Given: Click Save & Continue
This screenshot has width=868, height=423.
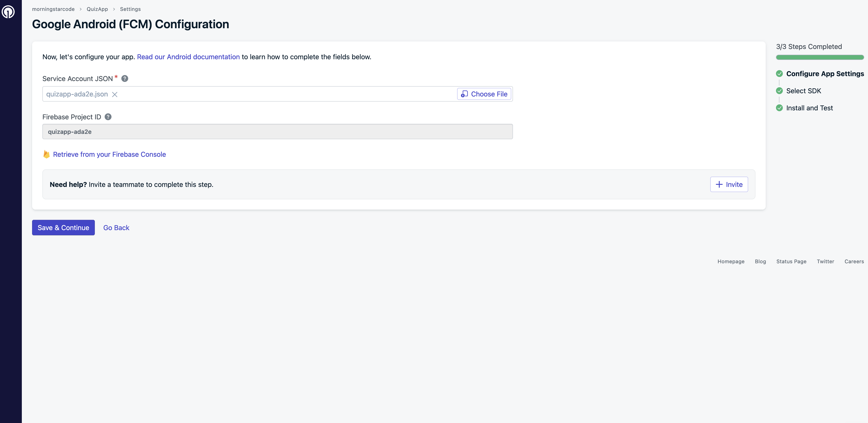Looking at the screenshot, I should click(63, 228).
